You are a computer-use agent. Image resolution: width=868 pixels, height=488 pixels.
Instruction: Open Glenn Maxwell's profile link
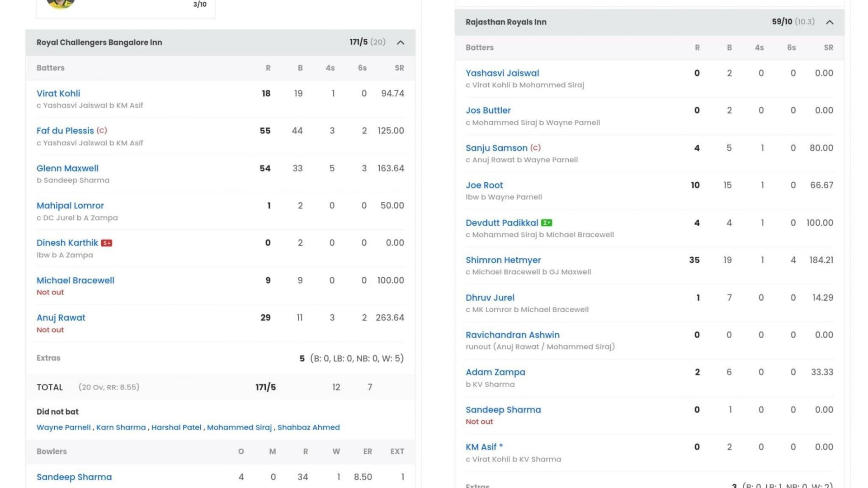(67, 168)
